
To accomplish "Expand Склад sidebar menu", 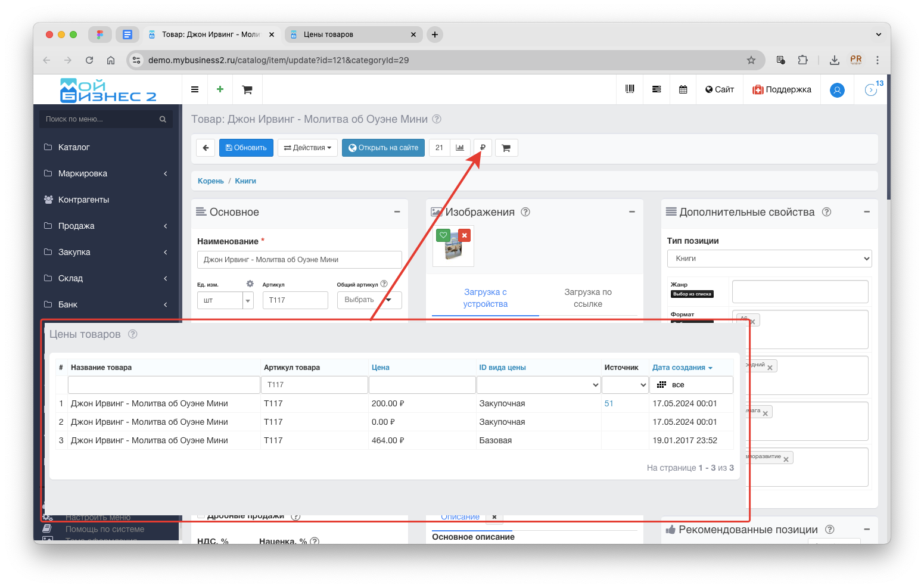I will [106, 278].
